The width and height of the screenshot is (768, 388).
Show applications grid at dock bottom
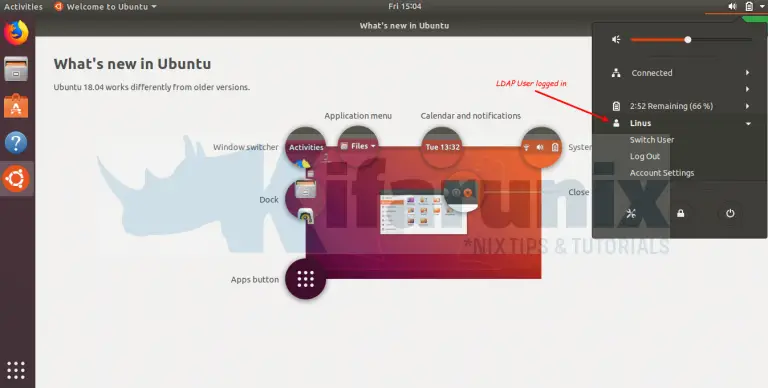16,370
